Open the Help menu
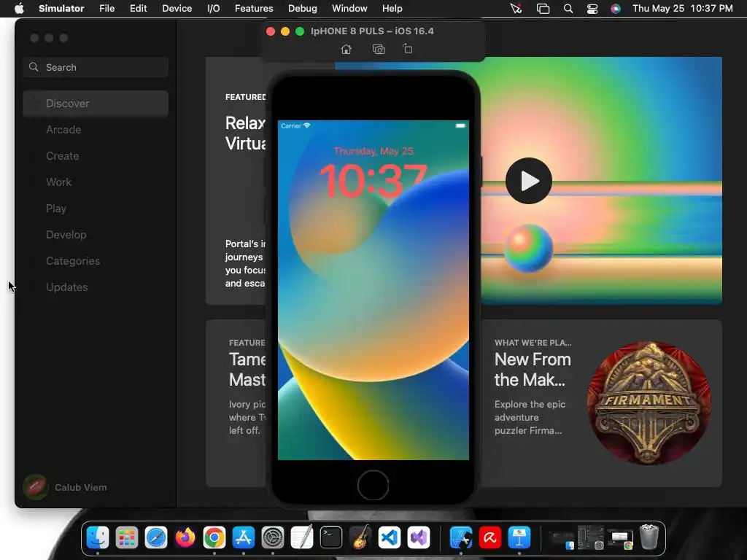Screen dimensions: 747x560 point(392,8)
